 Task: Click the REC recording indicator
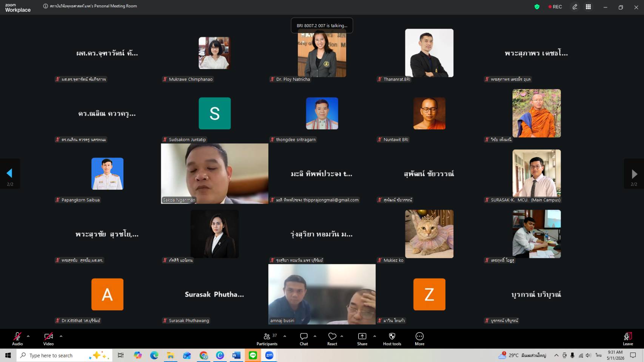tap(555, 7)
